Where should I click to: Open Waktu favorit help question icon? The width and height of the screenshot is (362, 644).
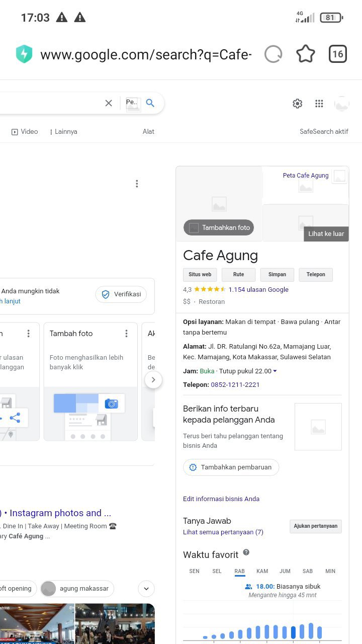point(246,552)
